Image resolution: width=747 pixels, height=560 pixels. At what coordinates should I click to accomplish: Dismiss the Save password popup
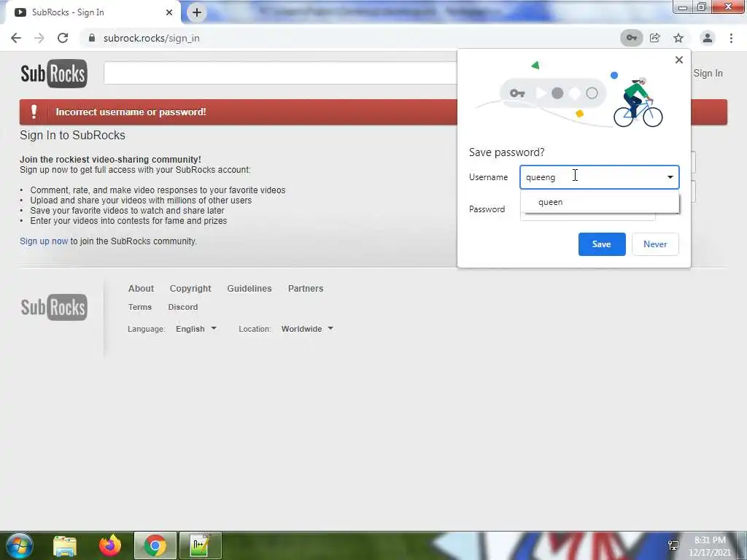679,60
